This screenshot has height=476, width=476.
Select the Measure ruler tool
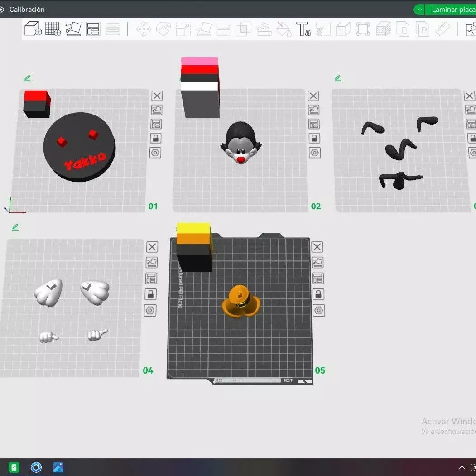click(x=442, y=29)
